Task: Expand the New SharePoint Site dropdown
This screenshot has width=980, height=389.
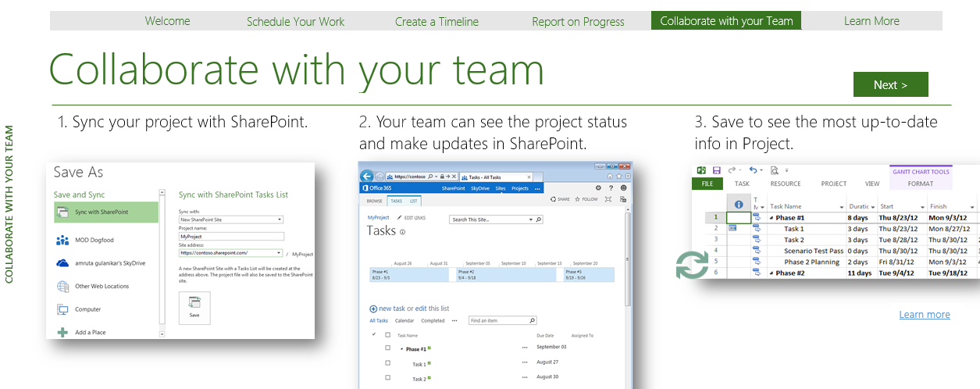Action: click(279, 220)
